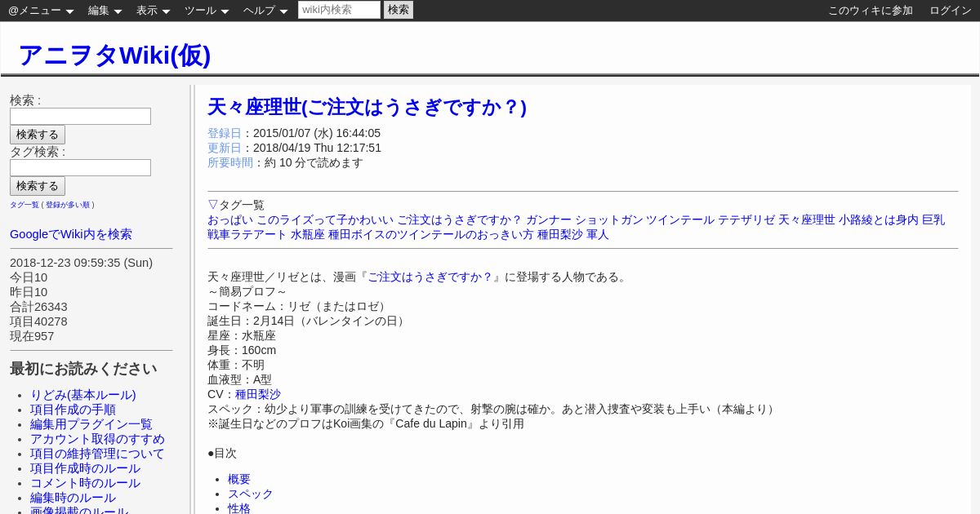The image size is (980, 514).
Task: Open the ツール dropdown menu
Action: 207,11
